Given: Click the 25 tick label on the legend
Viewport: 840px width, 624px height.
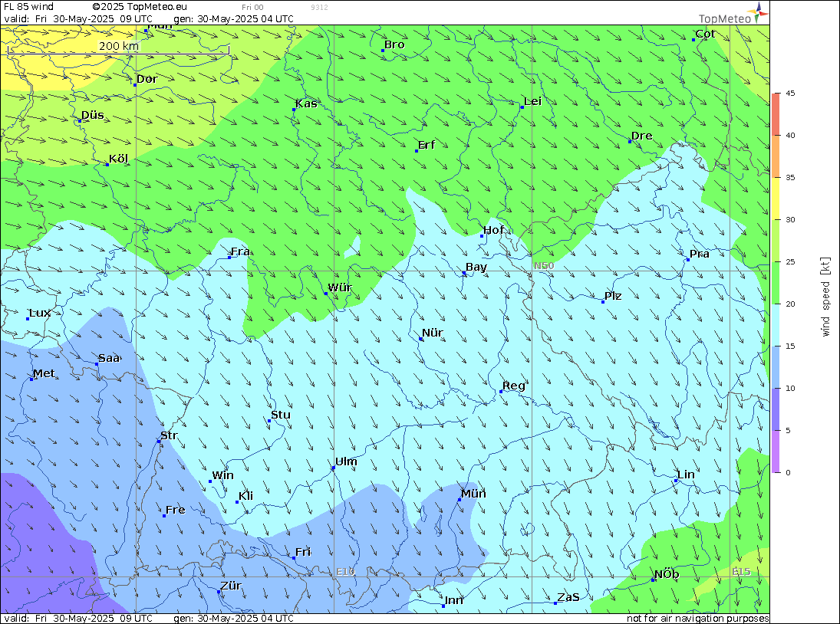Looking at the screenshot, I should (790, 261).
